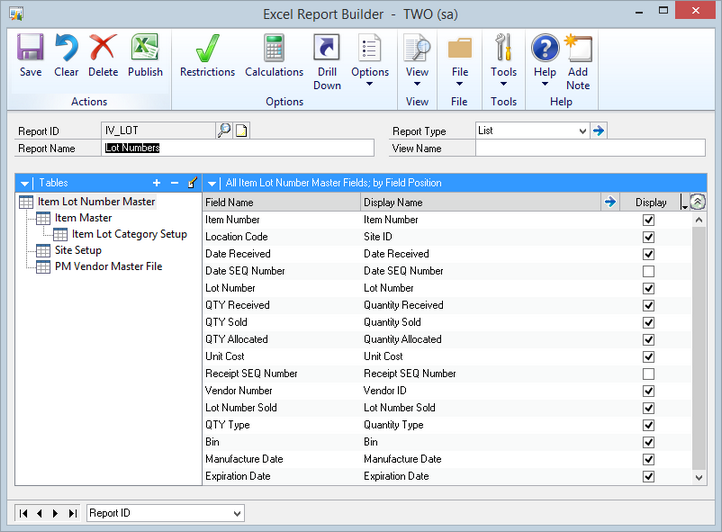Open the View dropdown arrow
722x532 pixels.
coord(417,83)
